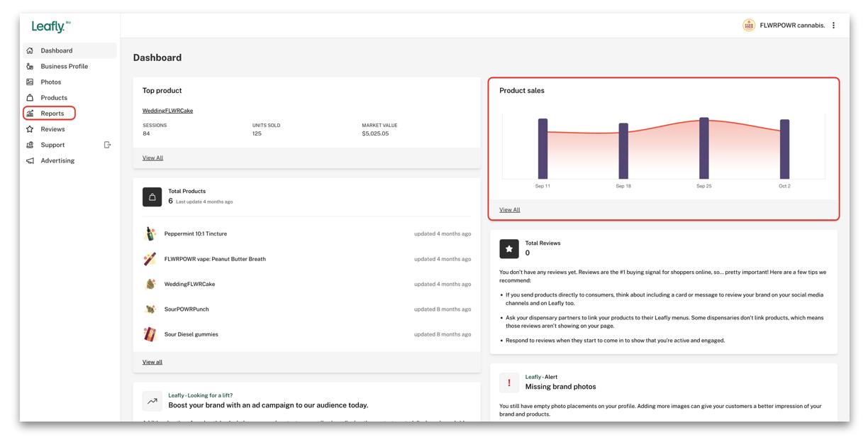
Task: Click the Business Profile icon
Action: pyautogui.click(x=30, y=66)
